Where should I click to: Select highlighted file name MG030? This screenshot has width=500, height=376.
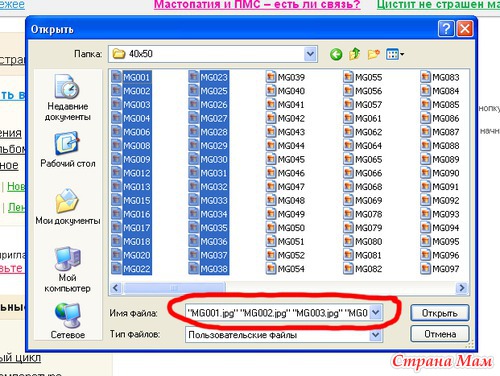pyautogui.click(x=214, y=159)
